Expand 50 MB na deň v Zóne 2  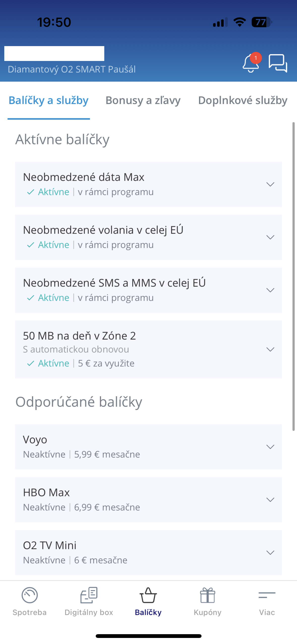(x=270, y=349)
